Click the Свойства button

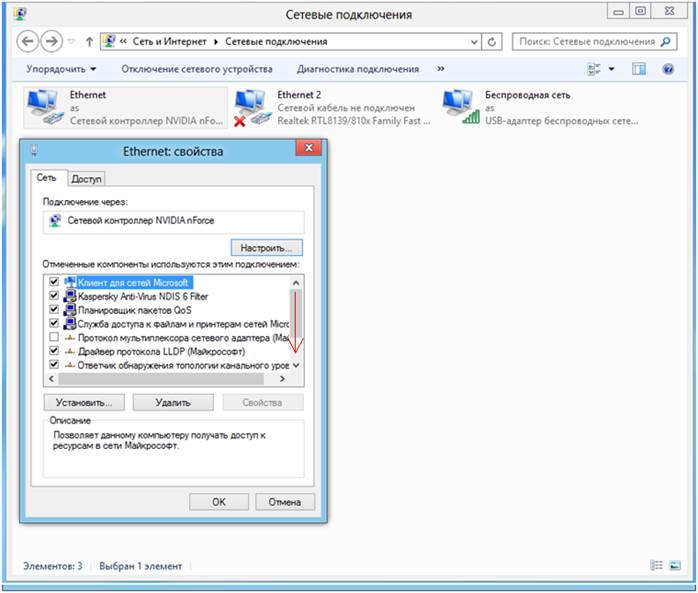263,402
